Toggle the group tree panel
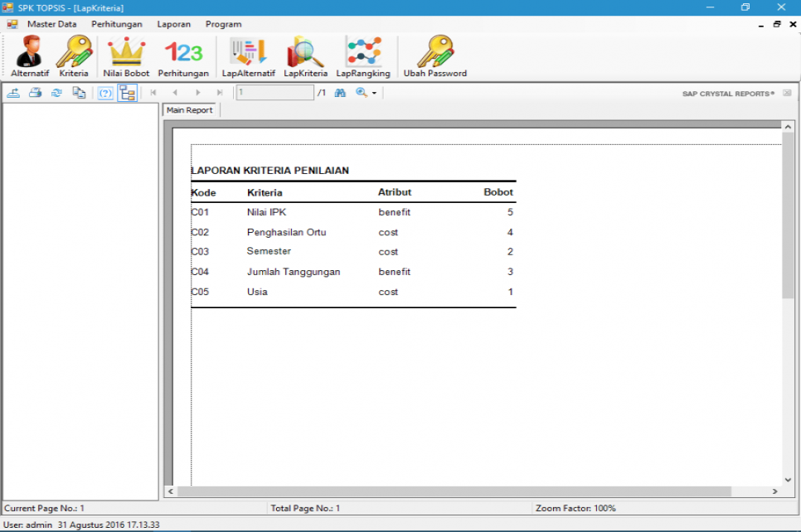This screenshot has width=801, height=532. [127, 93]
